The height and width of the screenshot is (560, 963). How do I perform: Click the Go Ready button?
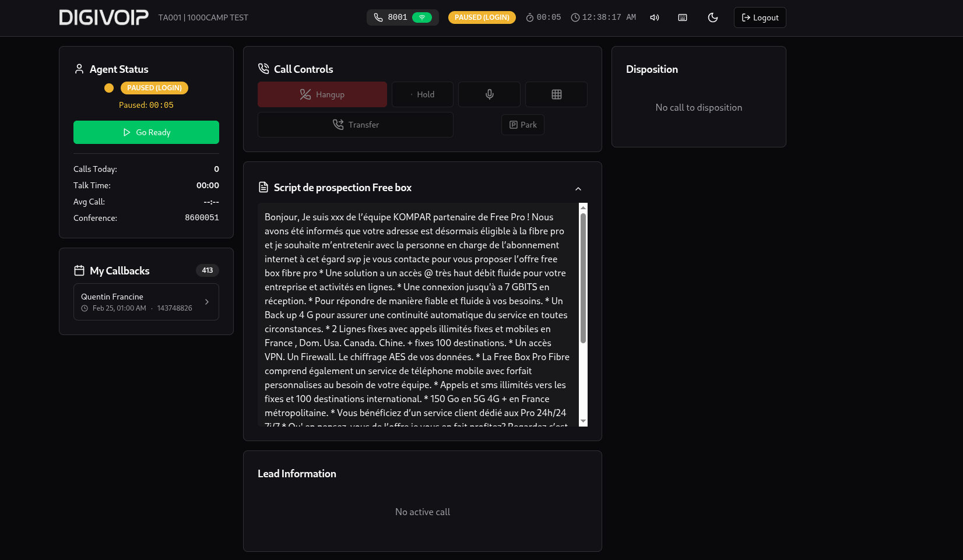point(146,132)
